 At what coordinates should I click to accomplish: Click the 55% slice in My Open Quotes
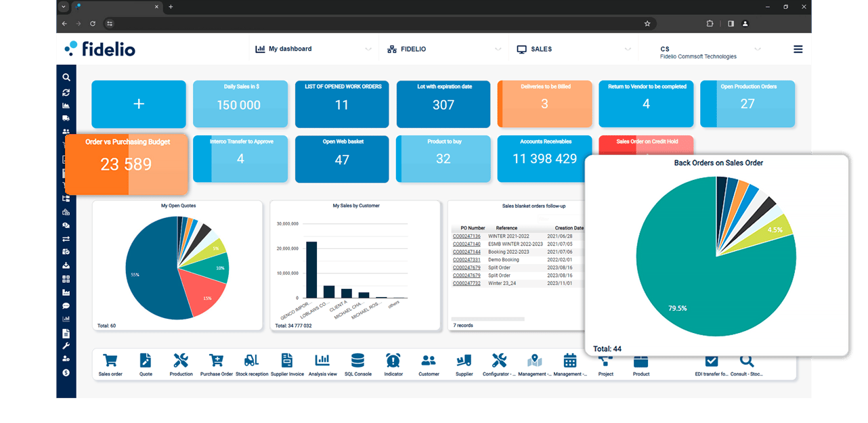pos(149,274)
